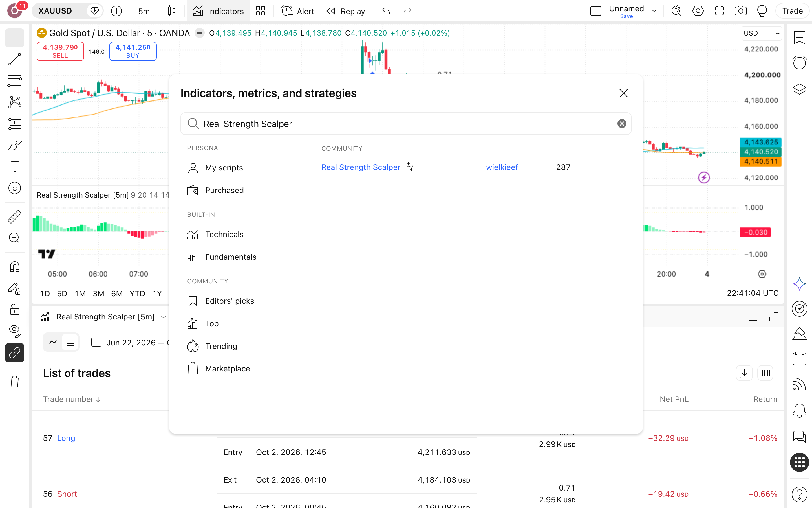Screen dimensions: 812x508
Task: Select the Technicals category
Action: click(x=224, y=234)
